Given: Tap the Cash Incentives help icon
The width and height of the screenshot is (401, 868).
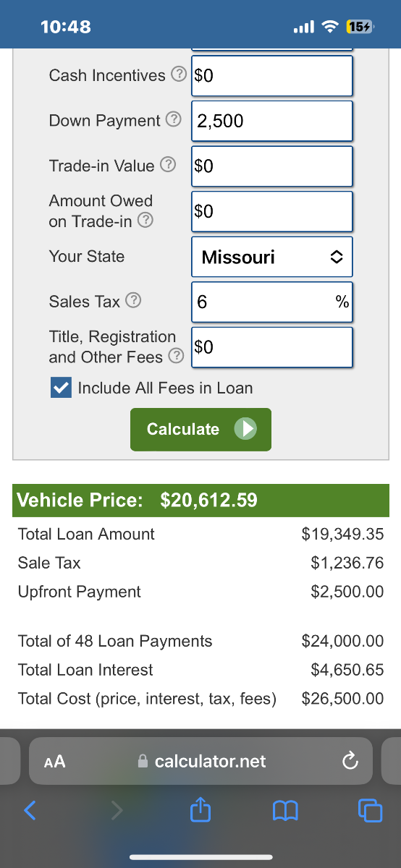Looking at the screenshot, I should (x=177, y=75).
